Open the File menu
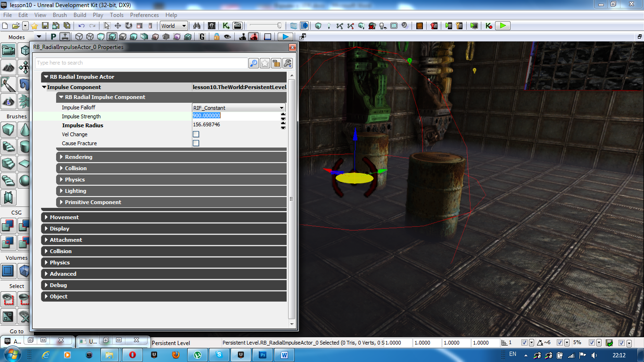 [x=7, y=15]
